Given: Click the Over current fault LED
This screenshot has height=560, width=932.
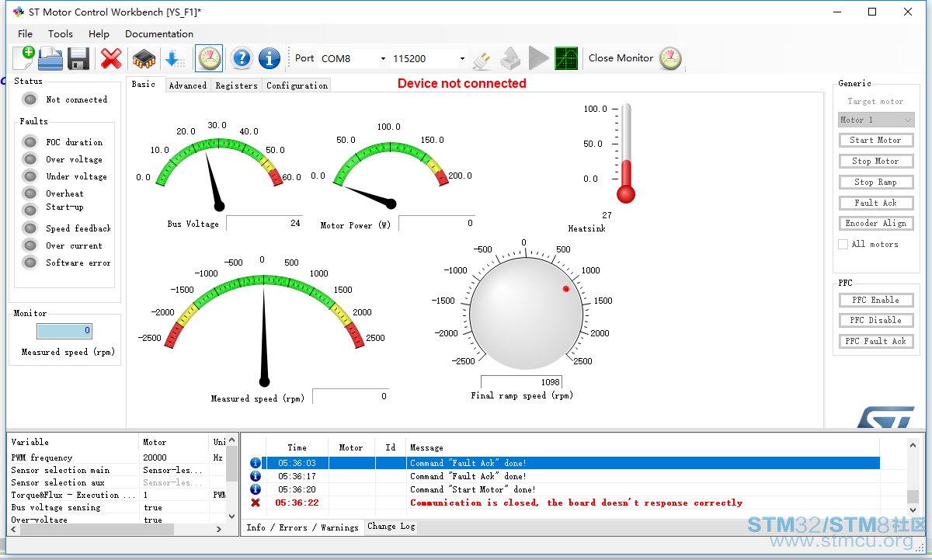Looking at the screenshot, I should pos(30,245).
